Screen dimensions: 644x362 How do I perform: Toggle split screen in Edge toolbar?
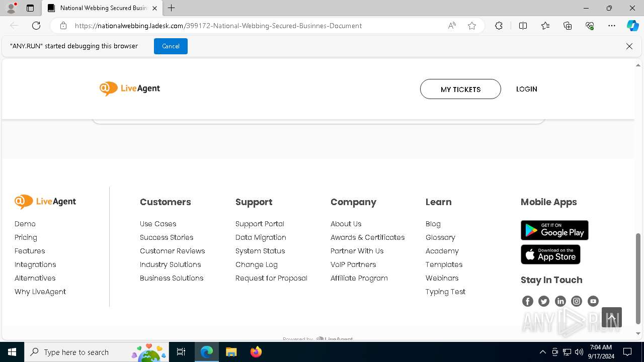click(523, 26)
